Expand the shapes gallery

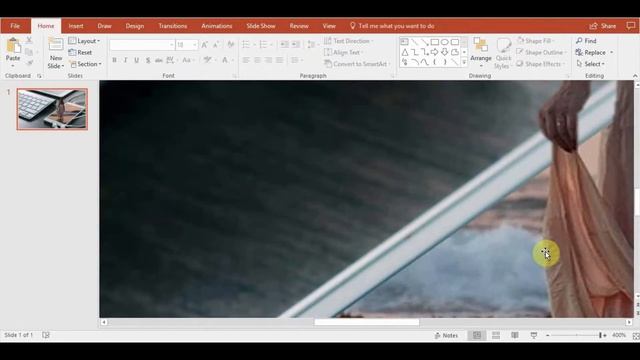click(x=464, y=62)
